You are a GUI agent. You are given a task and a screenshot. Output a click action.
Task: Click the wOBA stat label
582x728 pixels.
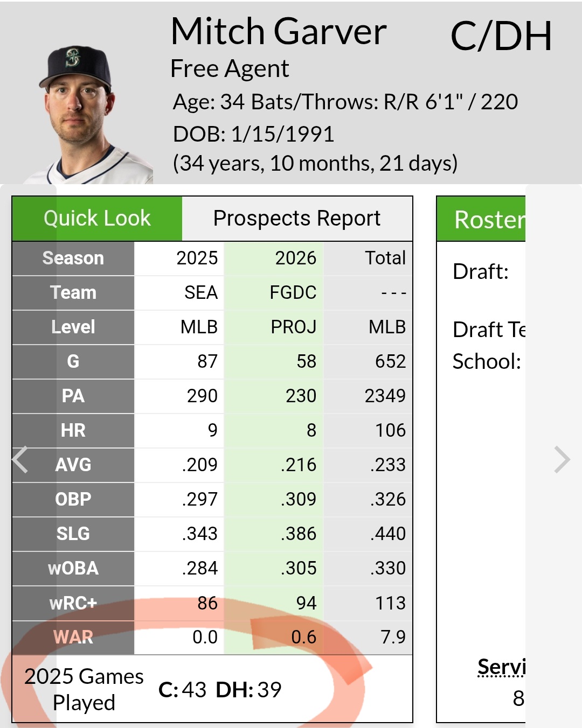pos(73,568)
